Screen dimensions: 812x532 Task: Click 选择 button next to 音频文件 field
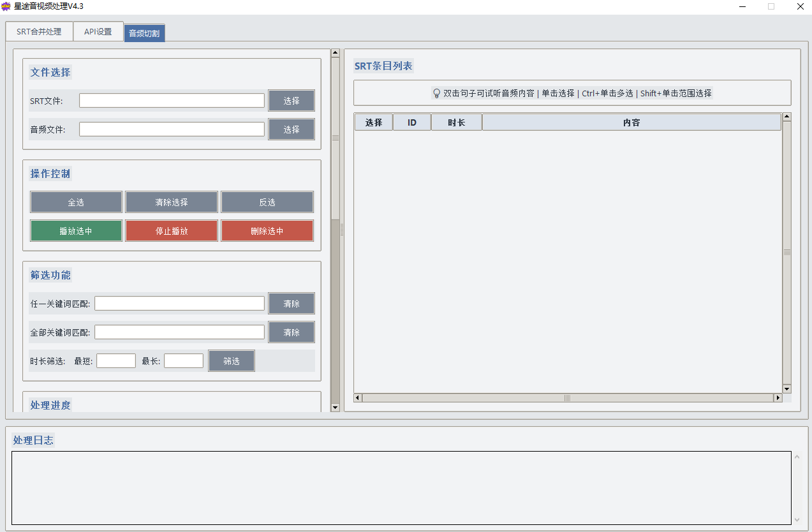pyautogui.click(x=292, y=129)
